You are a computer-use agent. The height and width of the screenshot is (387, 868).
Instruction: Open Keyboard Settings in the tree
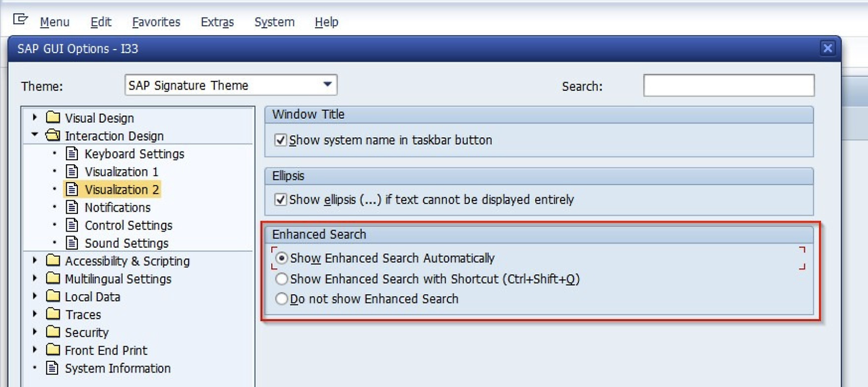134,154
